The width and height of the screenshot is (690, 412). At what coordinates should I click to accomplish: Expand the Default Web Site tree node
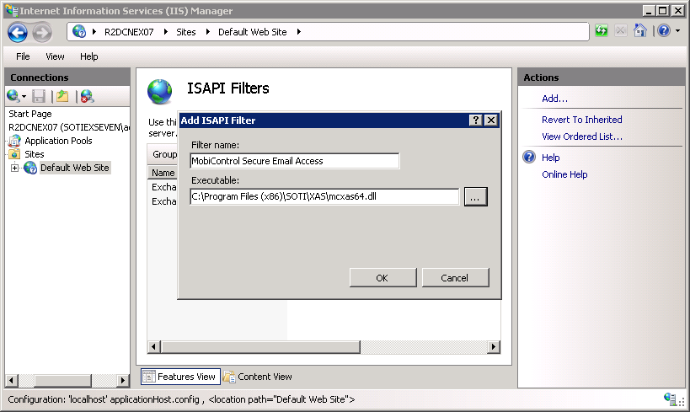pyautogui.click(x=15, y=168)
